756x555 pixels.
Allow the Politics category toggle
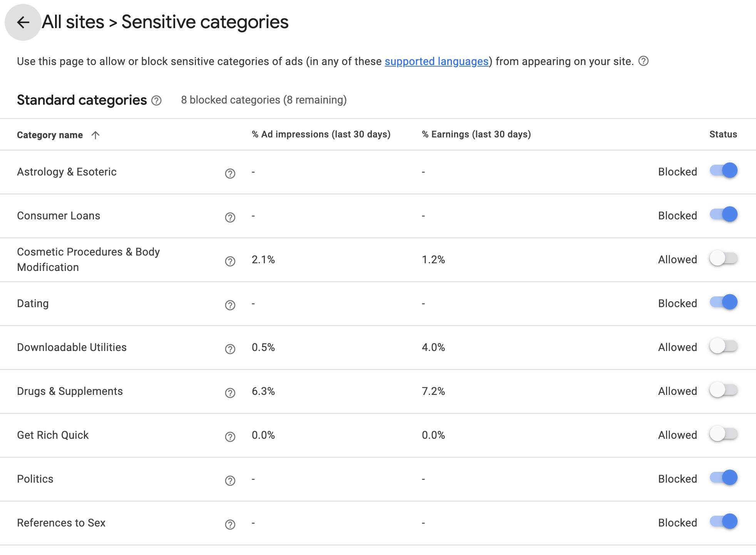[723, 478]
